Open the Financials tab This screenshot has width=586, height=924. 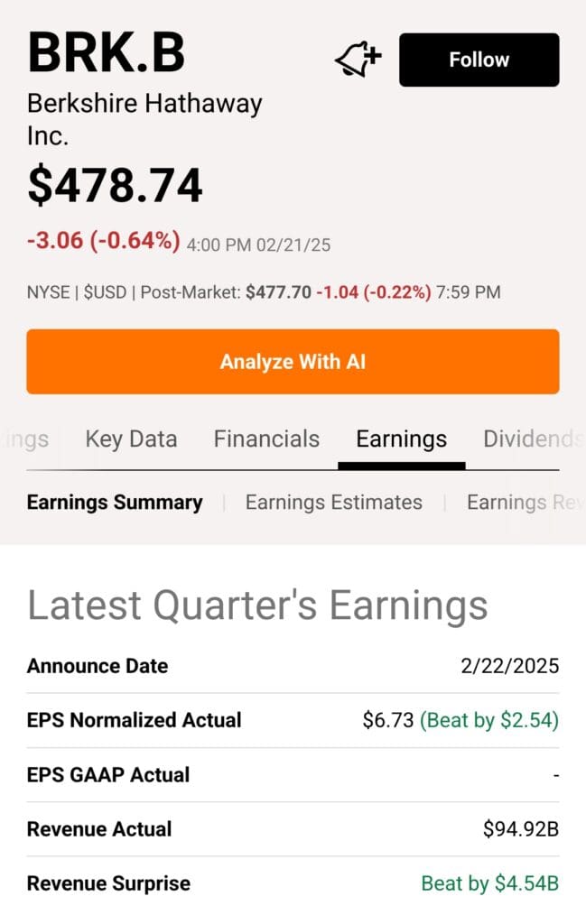pos(266,439)
